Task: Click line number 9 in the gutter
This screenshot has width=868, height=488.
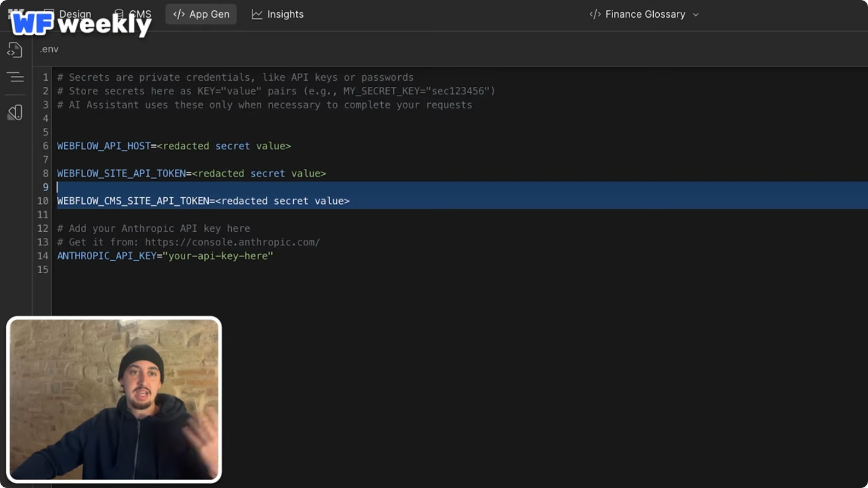Action: coord(46,187)
